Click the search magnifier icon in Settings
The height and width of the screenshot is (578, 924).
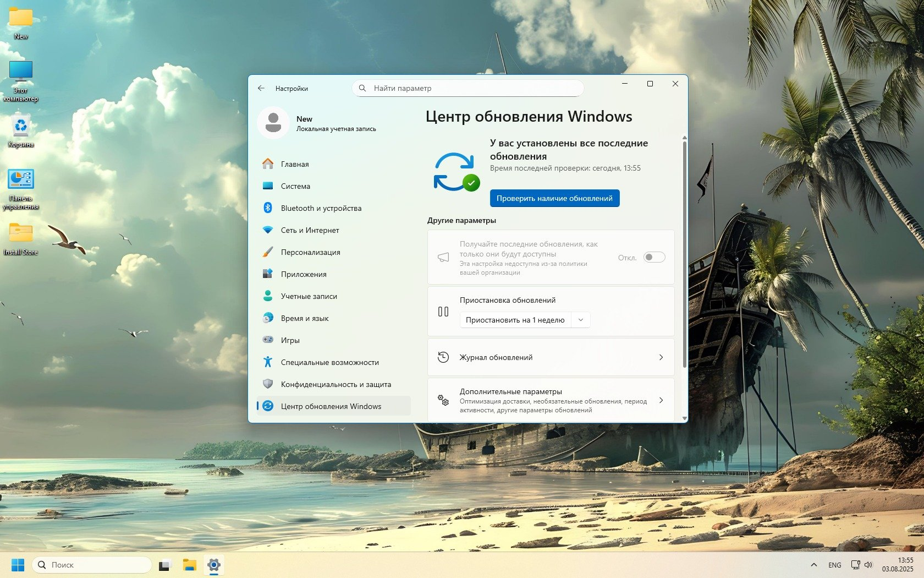click(362, 88)
